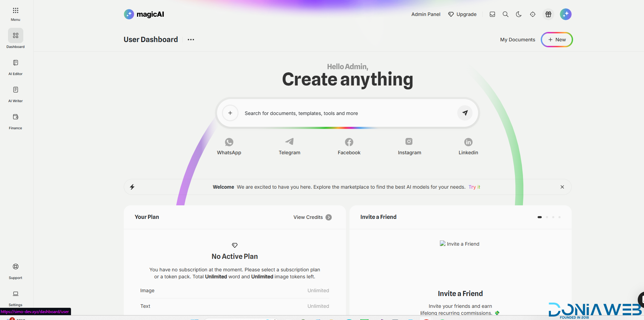
Task: Select the second Invite a Friend carousel dot
Action: [547, 217]
